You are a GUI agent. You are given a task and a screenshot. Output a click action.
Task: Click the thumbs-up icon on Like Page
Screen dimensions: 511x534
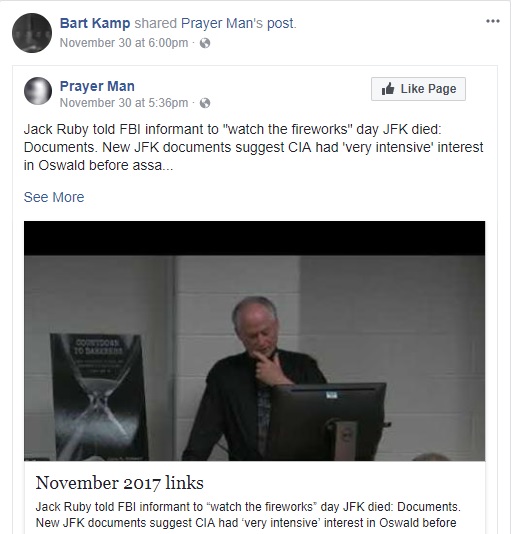coord(388,89)
